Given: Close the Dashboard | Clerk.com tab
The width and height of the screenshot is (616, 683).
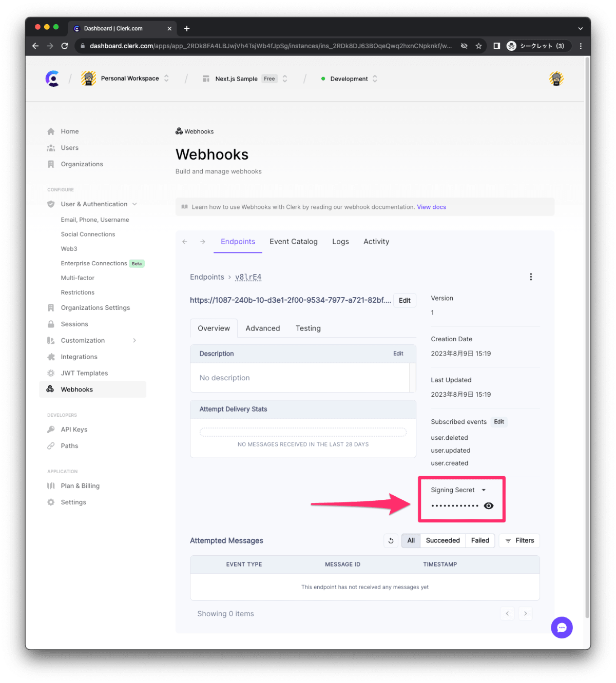Looking at the screenshot, I should pos(169,29).
